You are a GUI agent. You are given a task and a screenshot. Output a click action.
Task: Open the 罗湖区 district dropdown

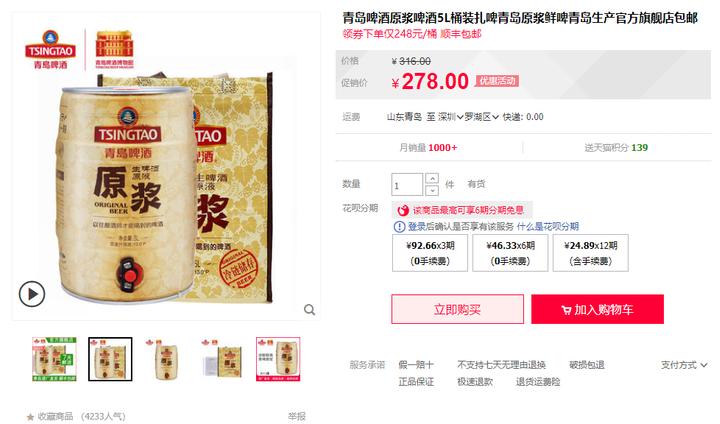pos(481,117)
